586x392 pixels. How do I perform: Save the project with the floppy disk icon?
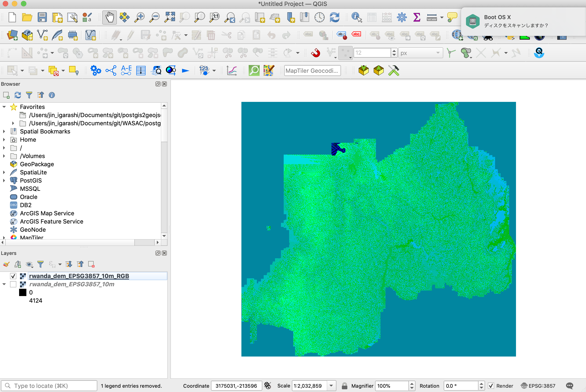point(42,17)
